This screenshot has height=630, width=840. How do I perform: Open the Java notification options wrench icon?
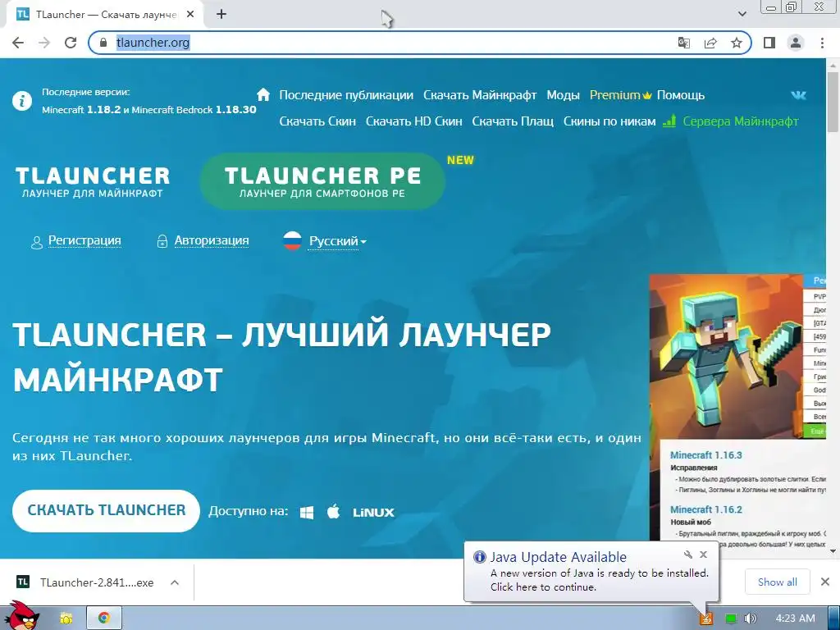point(688,555)
